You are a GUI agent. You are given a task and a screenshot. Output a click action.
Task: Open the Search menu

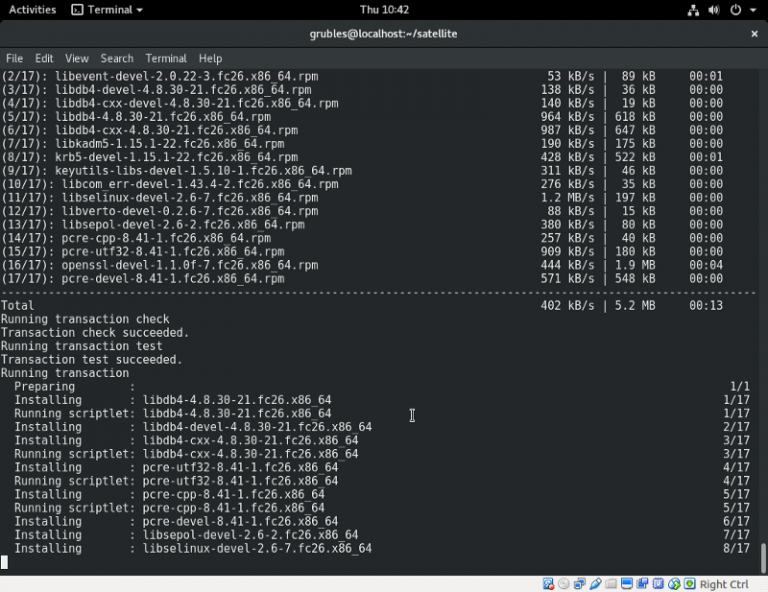point(117,59)
